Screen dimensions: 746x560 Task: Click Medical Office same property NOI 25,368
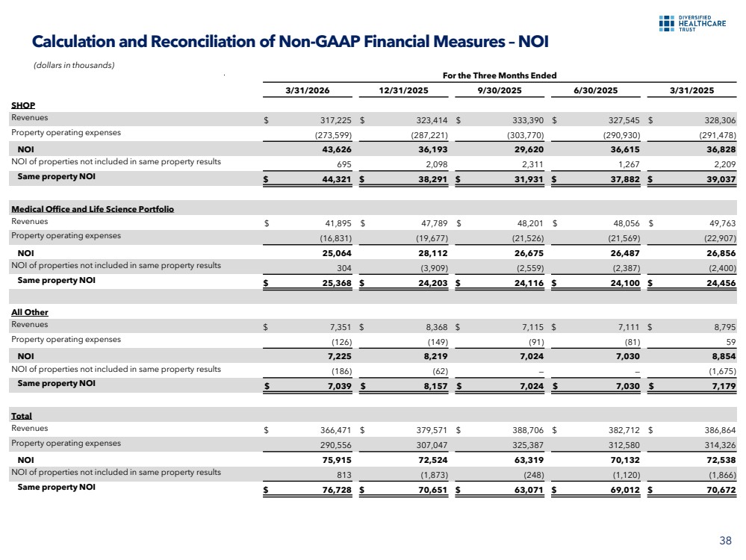pos(337,283)
